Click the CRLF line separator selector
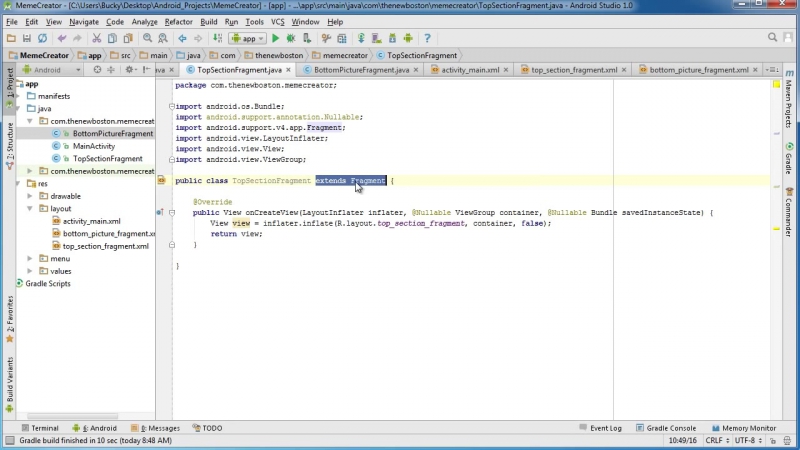This screenshot has width=800, height=450. click(x=717, y=440)
